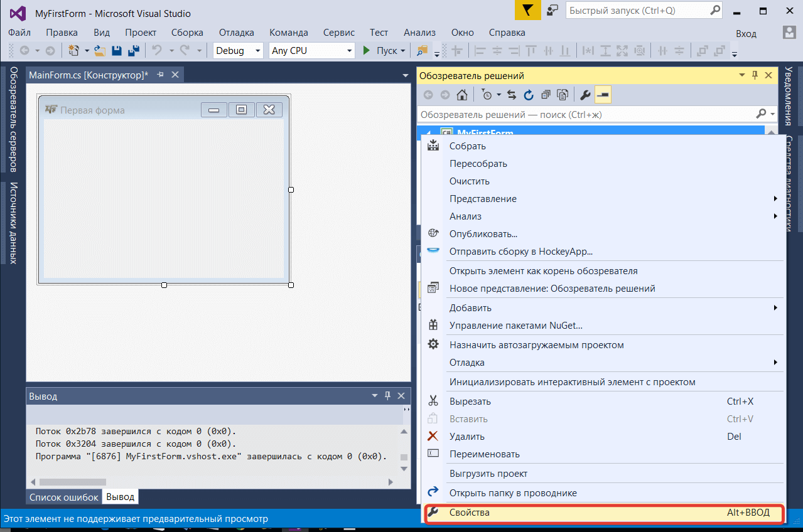Click the Collapse All icon in Solution Explorer

tap(546, 95)
